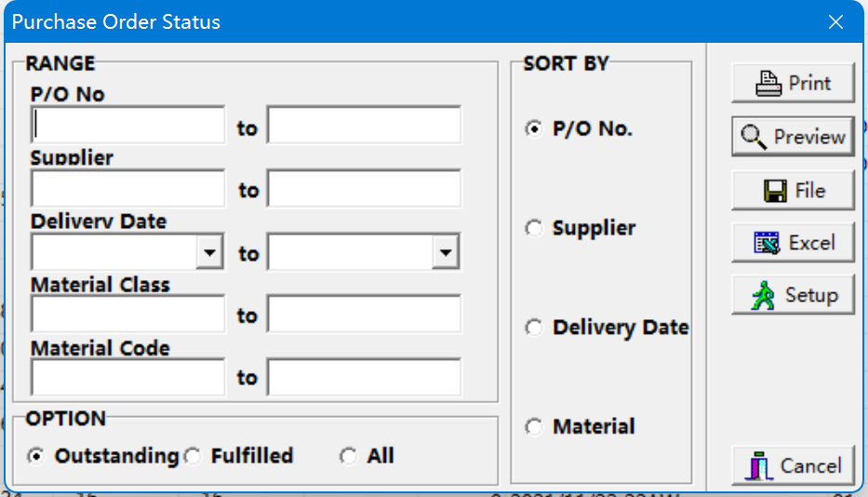Image resolution: width=868 pixels, height=497 pixels.
Task: Click the Print button text
Action: (809, 83)
